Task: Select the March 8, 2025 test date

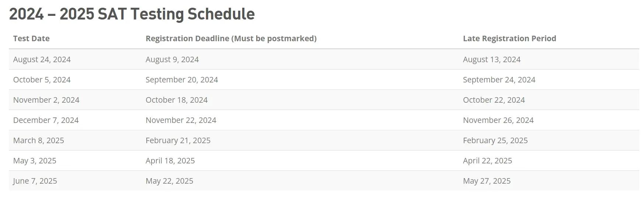Action: point(39,141)
